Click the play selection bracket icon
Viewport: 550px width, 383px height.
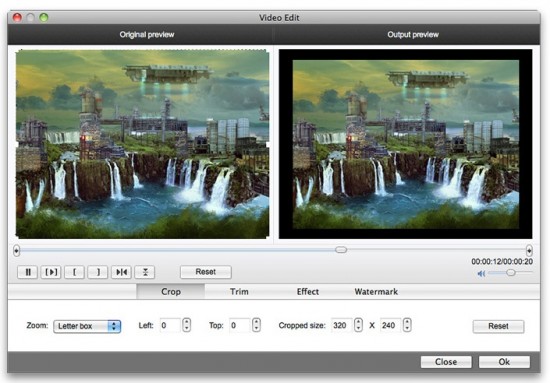point(51,272)
